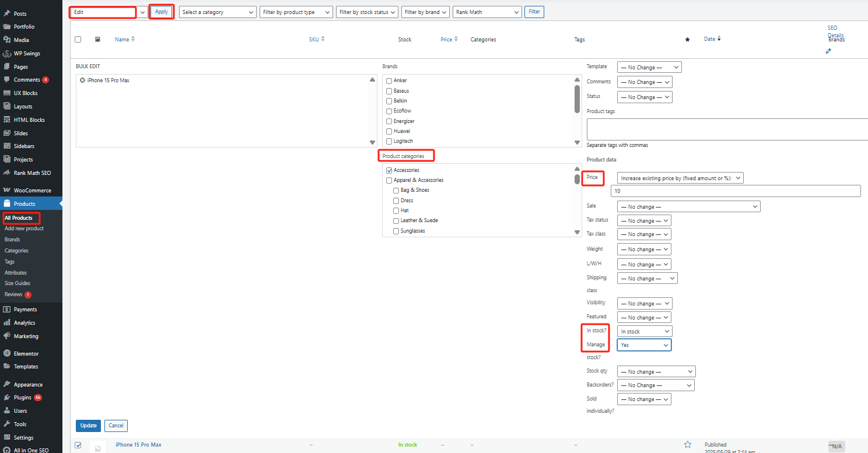Image resolution: width=868 pixels, height=453 pixels.
Task: Open the Select a category filter dropdown
Action: [x=218, y=12]
